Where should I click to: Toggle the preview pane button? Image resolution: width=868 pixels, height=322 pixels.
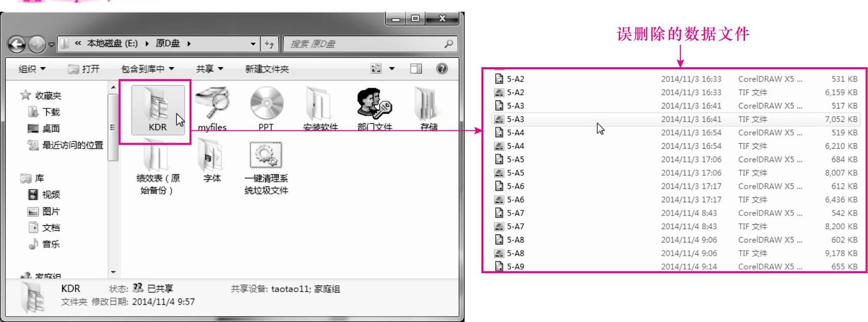(416, 69)
